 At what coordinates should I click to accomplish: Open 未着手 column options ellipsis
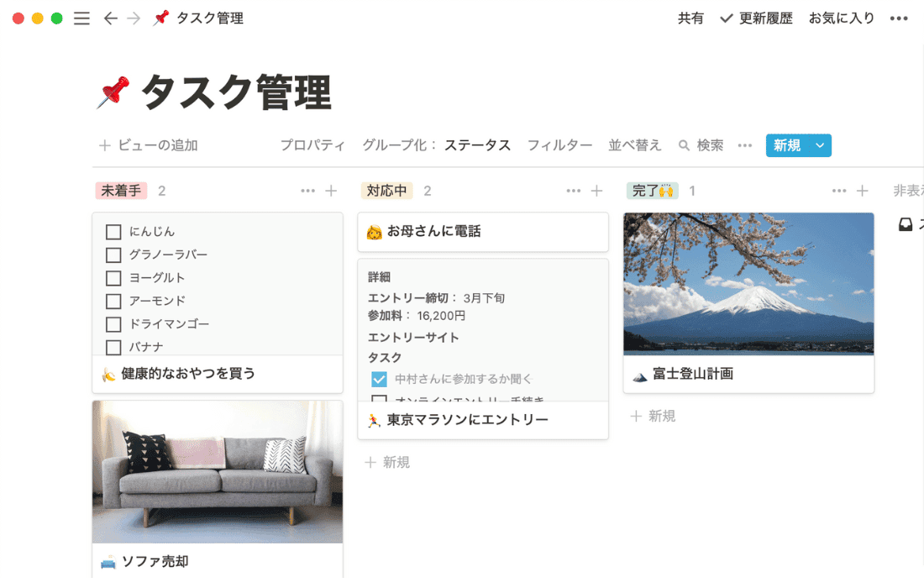(307, 191)
